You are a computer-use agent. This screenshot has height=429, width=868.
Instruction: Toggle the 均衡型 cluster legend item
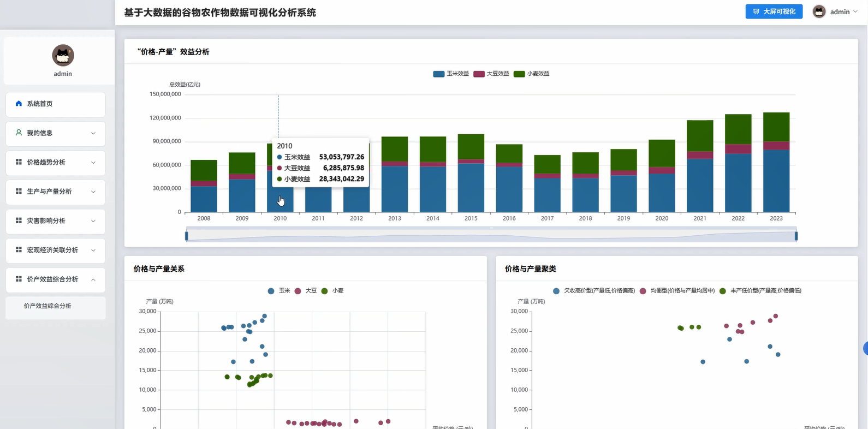pos(677,291)
